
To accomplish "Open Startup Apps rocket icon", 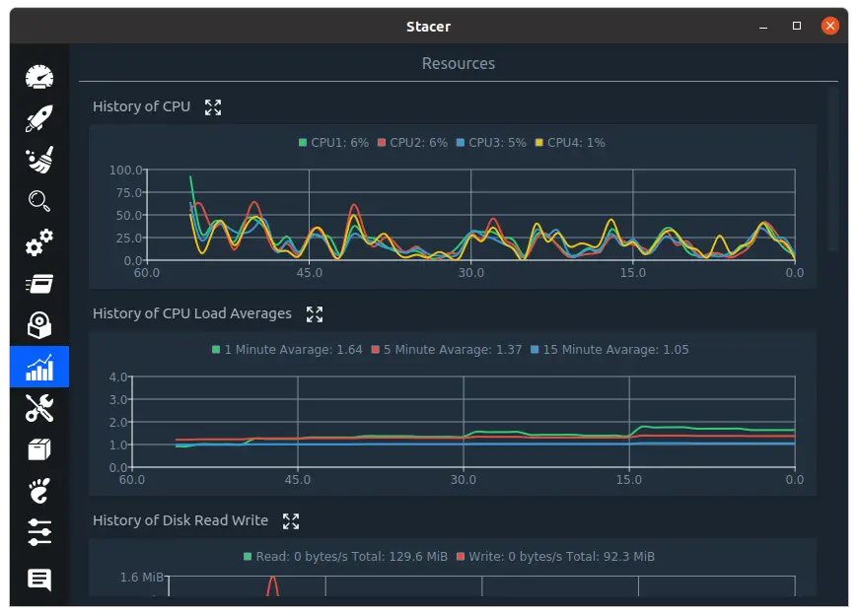I will 39,118.
